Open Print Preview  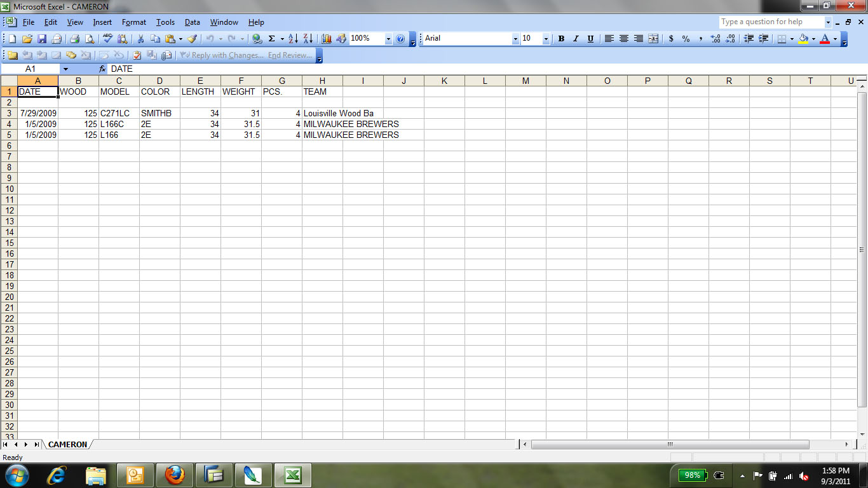click(89, 39)
